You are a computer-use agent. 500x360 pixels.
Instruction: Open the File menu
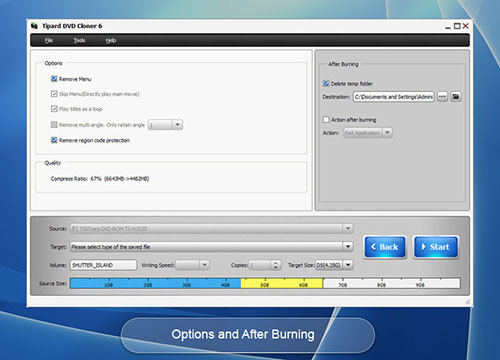click(x=49, y=40)
